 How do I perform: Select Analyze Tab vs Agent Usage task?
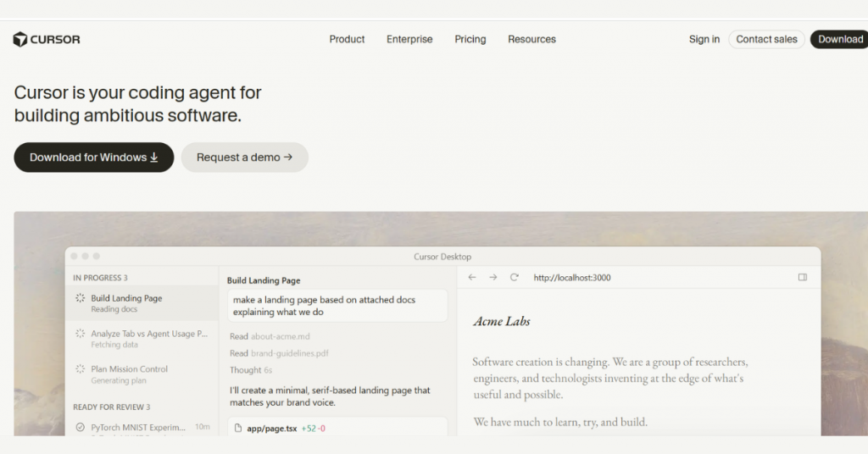point(142,339)
